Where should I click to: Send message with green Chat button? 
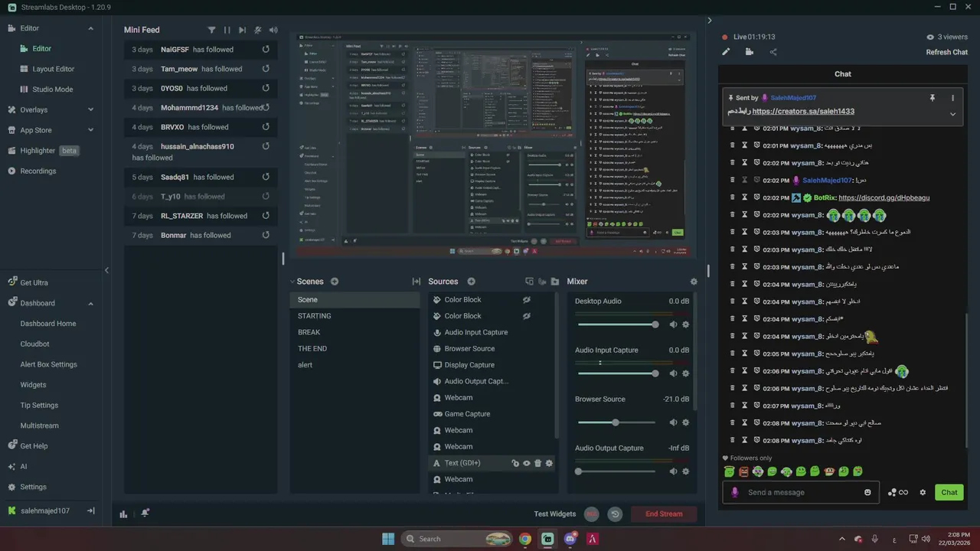949,492
